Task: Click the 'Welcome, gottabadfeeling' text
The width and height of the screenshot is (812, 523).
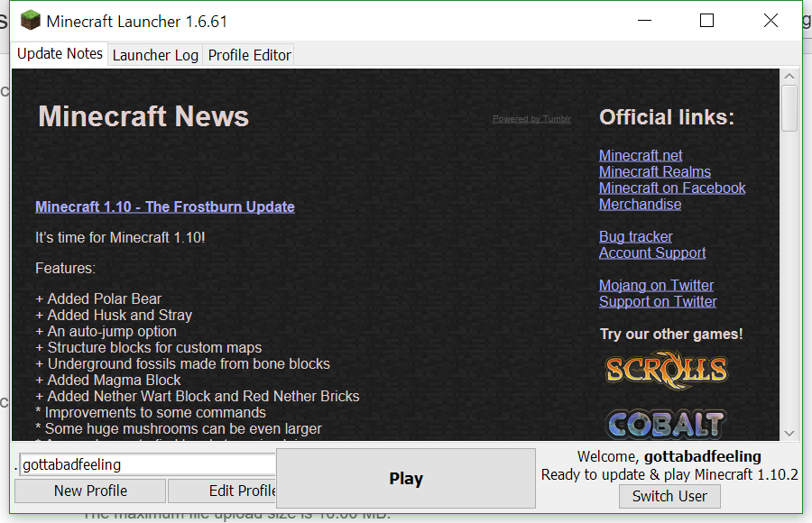Action: (x=669, y=456)
